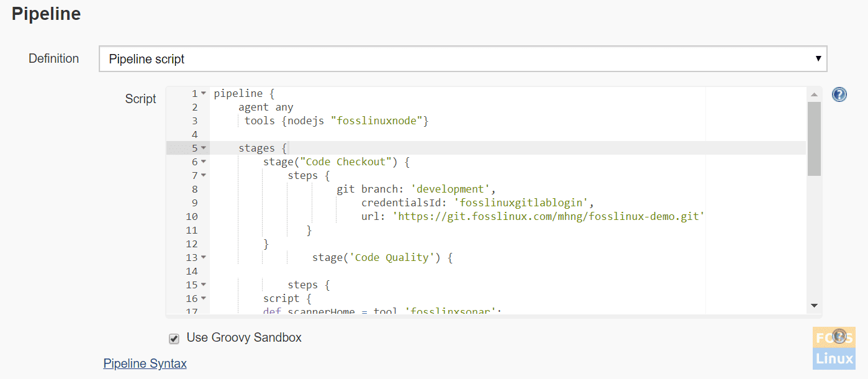Open the Definition dropdown menu
The width and height of the screenshot is (868, 379).
pos(463,59)
